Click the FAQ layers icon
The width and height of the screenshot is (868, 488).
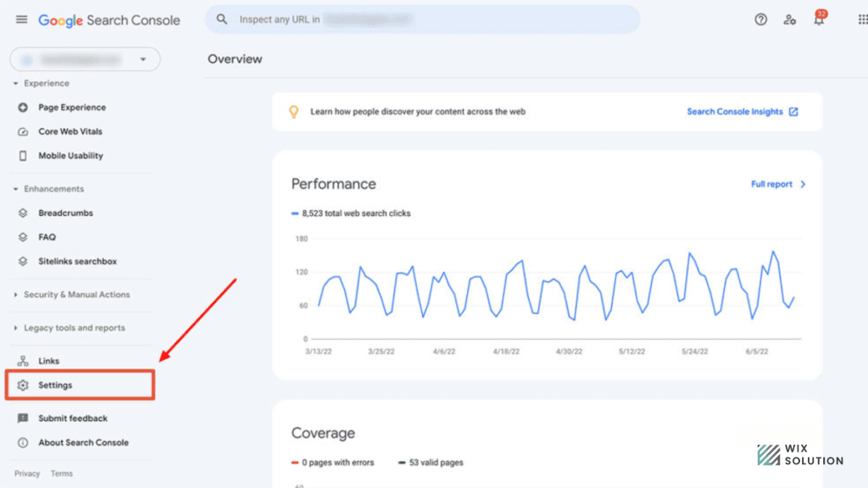[x=23, y=237]
